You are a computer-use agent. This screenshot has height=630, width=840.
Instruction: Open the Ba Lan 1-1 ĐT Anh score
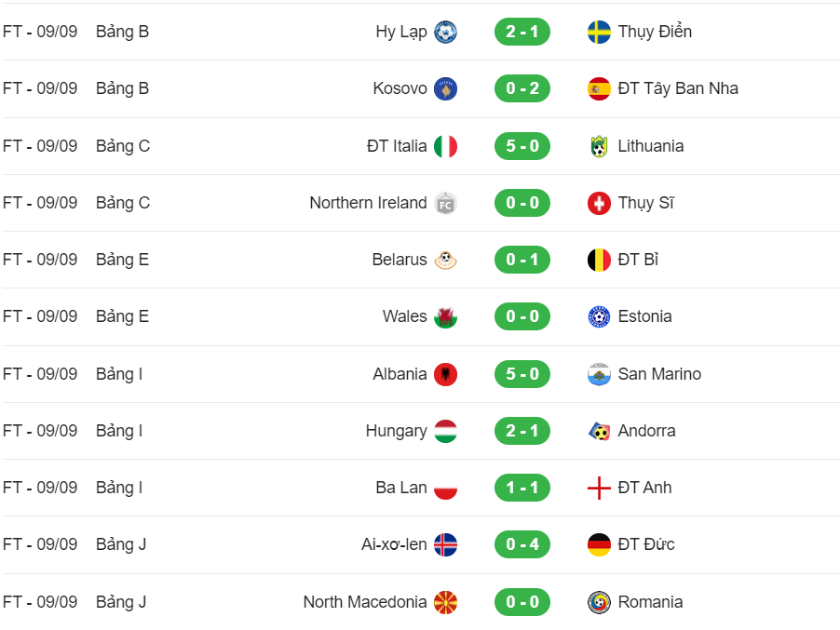(x=522, y=488)
